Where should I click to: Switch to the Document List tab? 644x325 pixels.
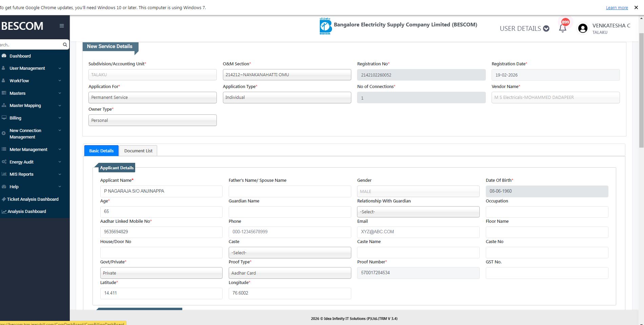coord(138,151)
